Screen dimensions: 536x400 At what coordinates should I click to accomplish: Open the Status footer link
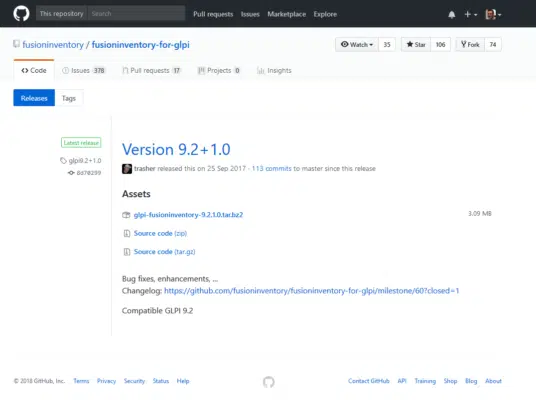[161, 381]
